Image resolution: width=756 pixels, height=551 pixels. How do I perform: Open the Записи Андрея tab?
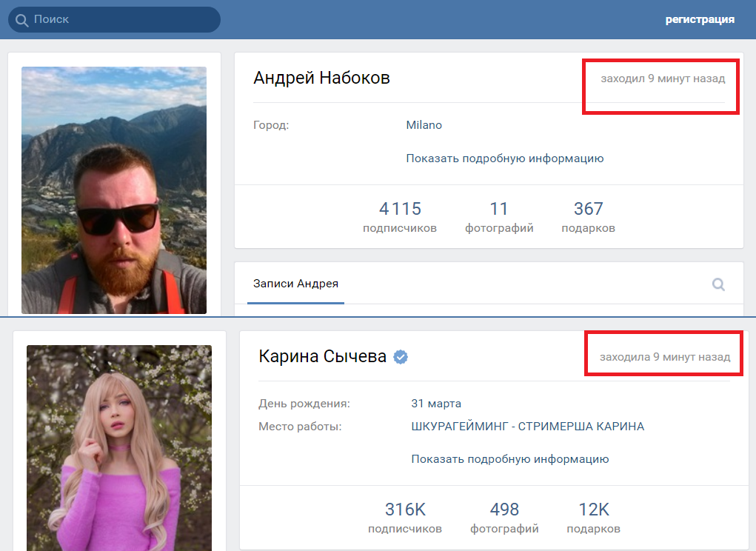click(x=295, y=284)
